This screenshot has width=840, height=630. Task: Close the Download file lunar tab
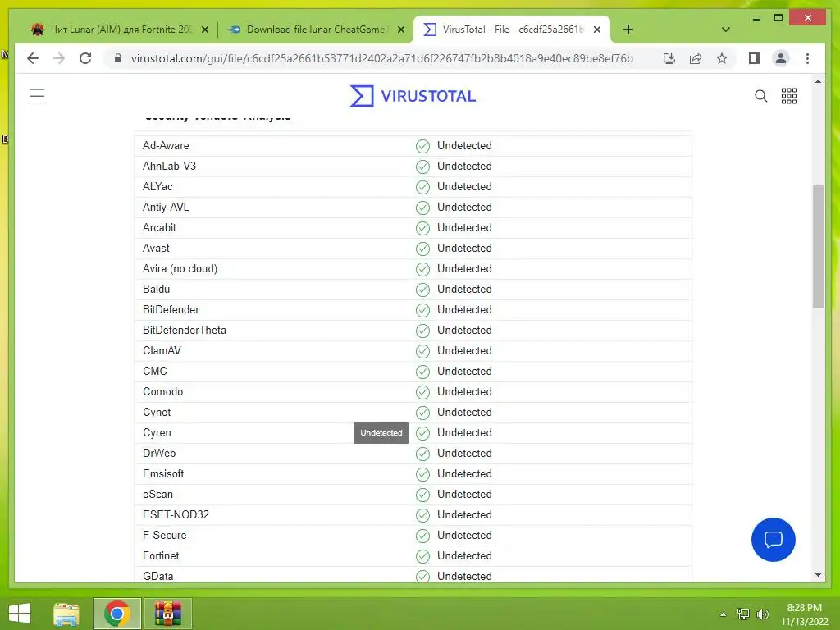point(400,30)
